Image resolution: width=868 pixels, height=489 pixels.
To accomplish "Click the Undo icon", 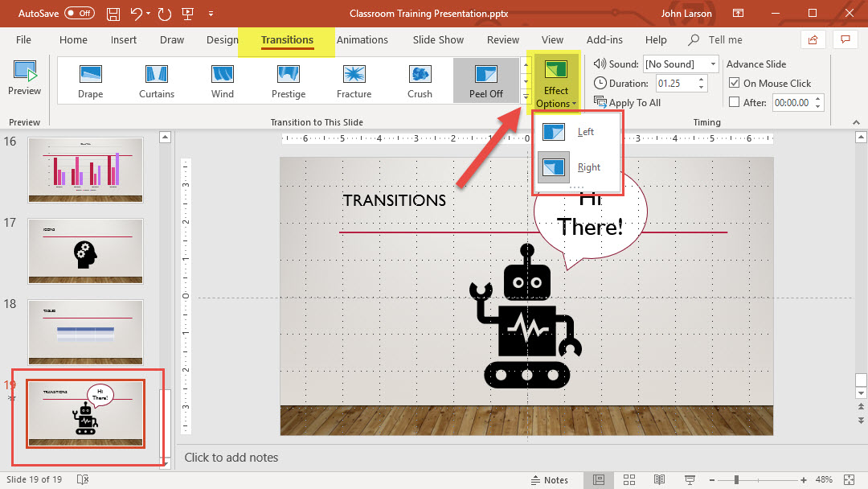I will [x=137, y=14].
